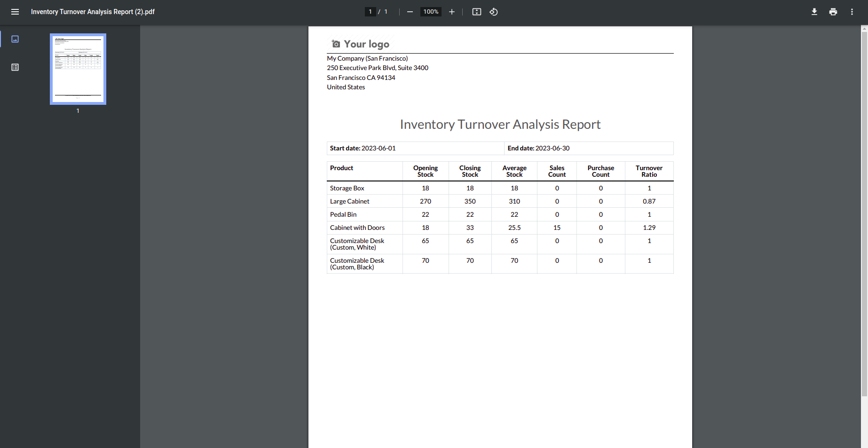Select the page 1 thumbnail
This screenshot has height=448, width=868.
tap(78, 69)
